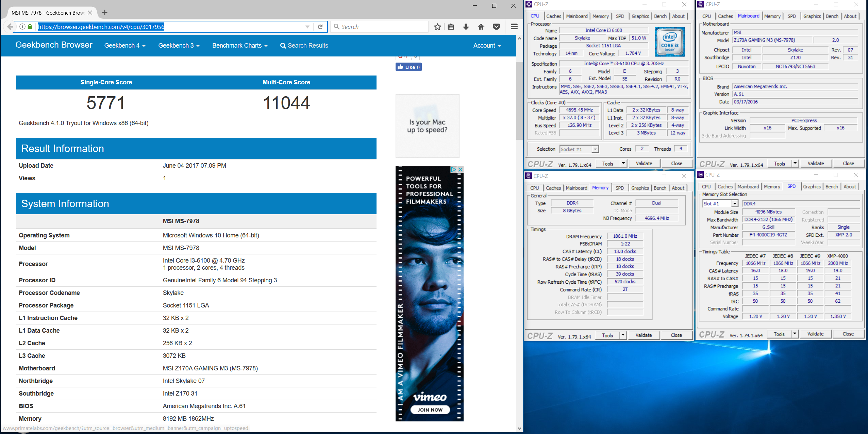The height and width of the screenshot is (434, 868).
Task: Select SPD tab in Memory window
Action: click(x=620, y=188)
